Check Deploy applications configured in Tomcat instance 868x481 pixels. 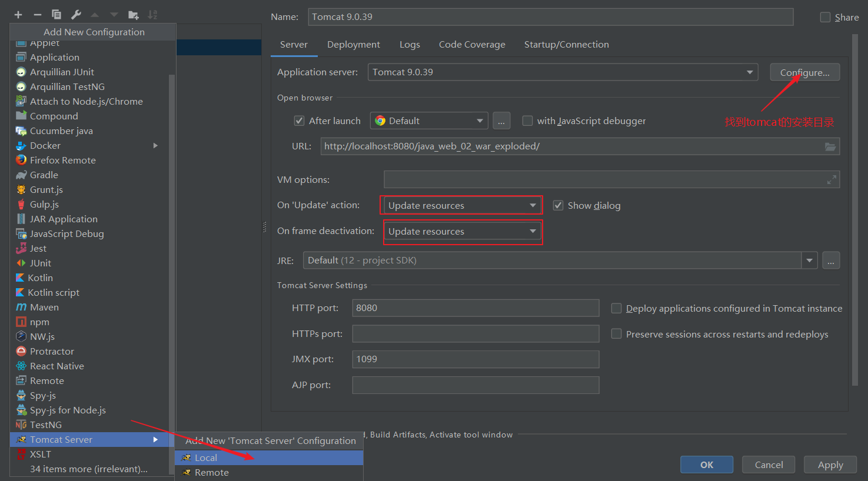click(616, 308)
